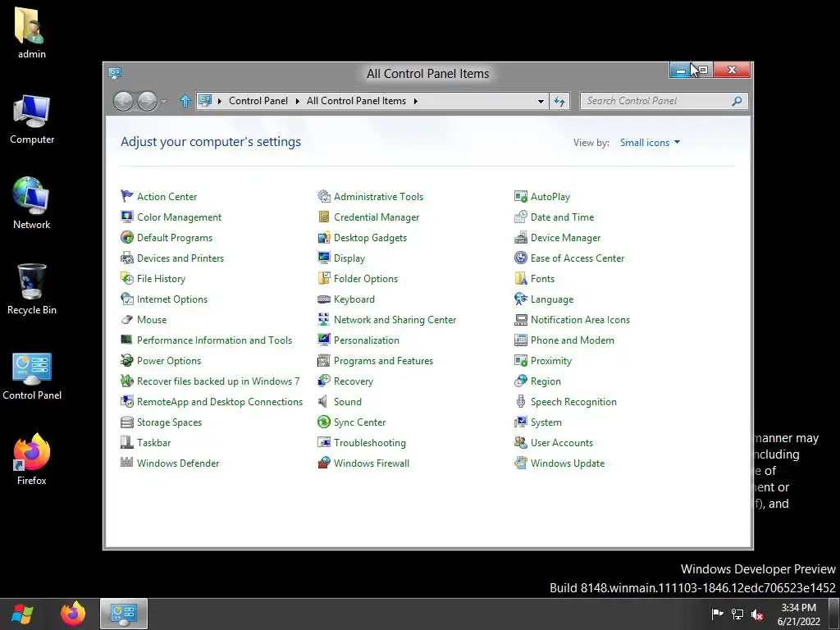Open the Sync Center green icon
This screenshot has height=630, width=840.
pyautogui.click(x=323, y=422)
